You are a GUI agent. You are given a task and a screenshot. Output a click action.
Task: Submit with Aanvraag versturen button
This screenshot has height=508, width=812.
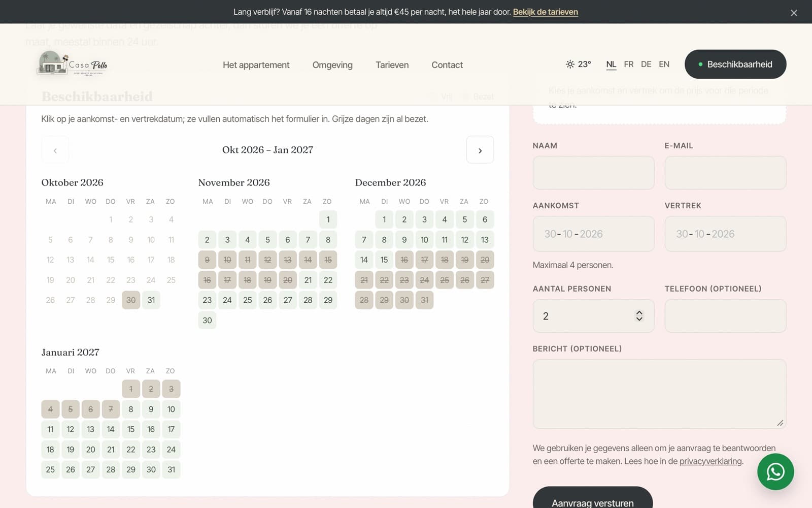pyautogui.click(x=593, y=500)
